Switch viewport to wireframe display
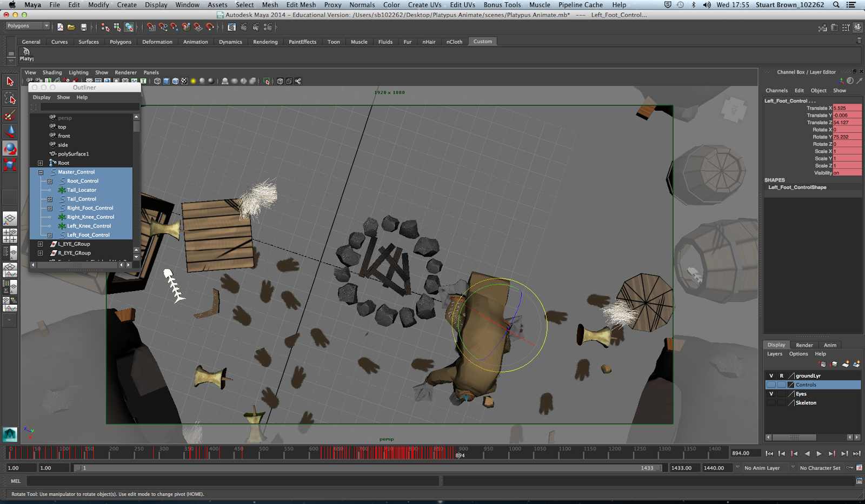 [x=157, y=81]
